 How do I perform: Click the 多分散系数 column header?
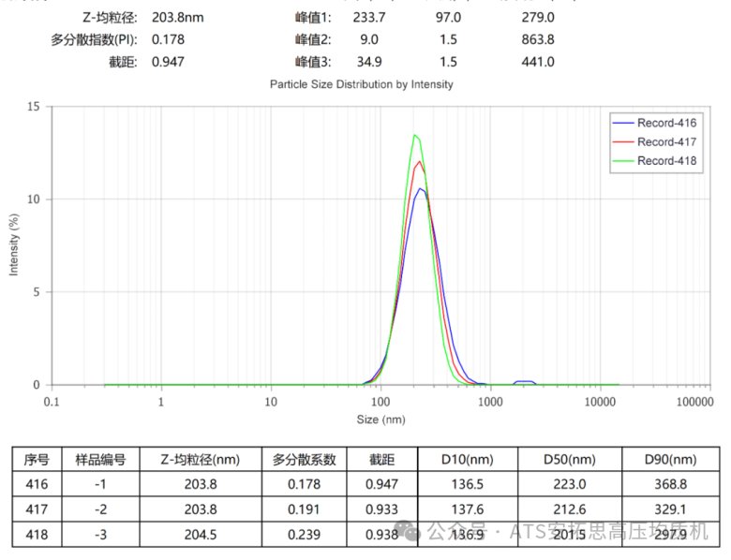pyautogui.click(x=303, y=460)
